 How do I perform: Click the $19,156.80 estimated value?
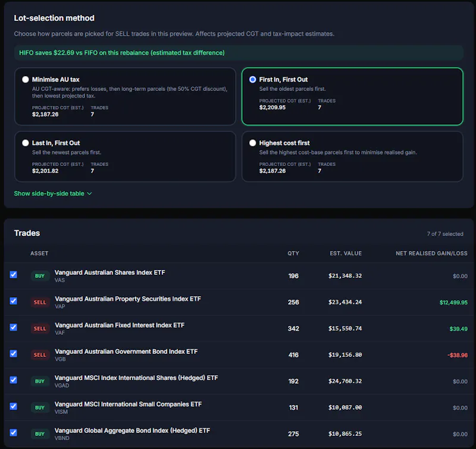tap(345, 355)
